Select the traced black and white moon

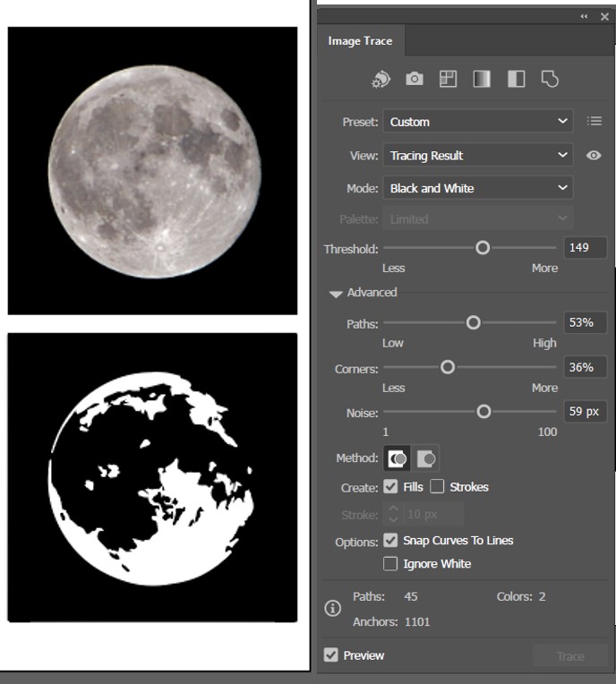click(153, 478)
